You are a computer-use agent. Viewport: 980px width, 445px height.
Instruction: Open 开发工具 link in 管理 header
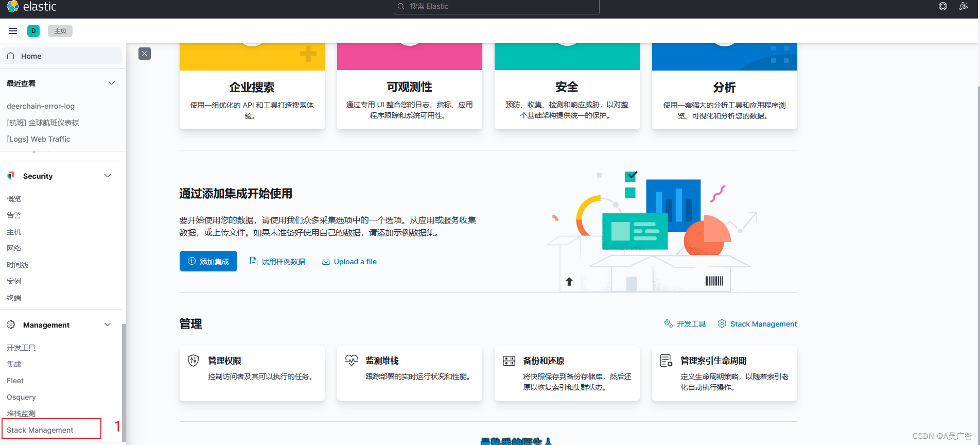691,324
